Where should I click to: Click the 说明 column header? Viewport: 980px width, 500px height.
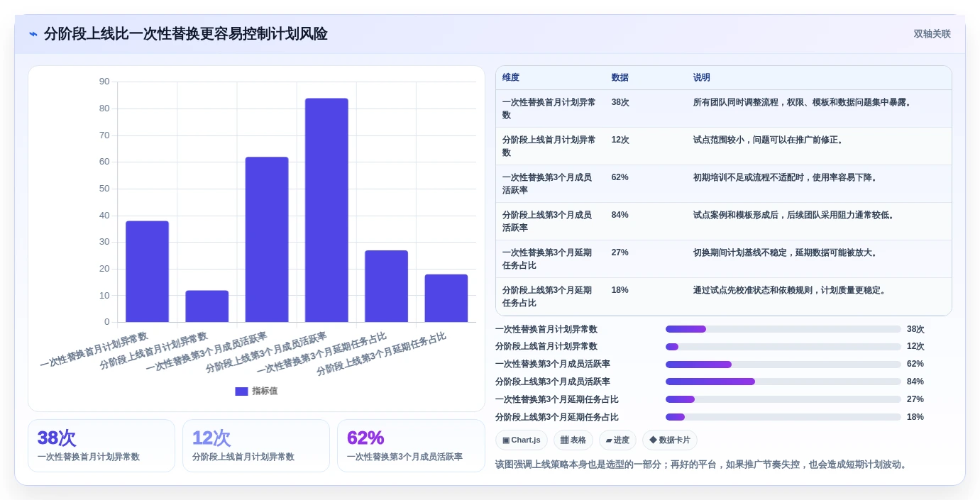click(x=702, y=77)
